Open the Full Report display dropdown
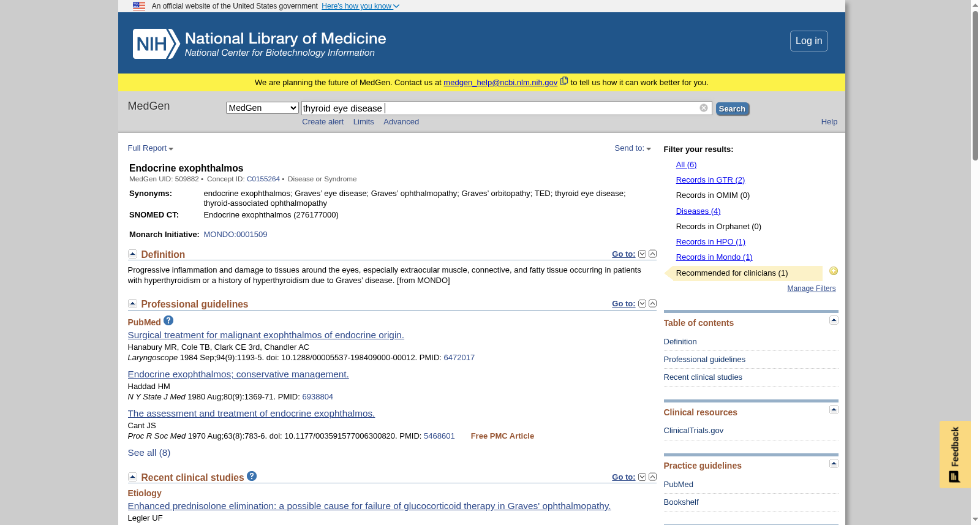This screenshot has width=980, height=525. tap(150, 148)
